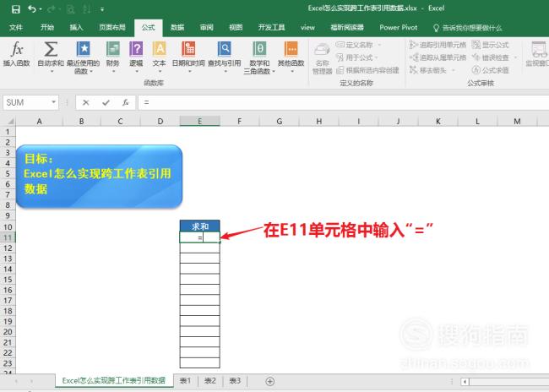Click the horizontal scrollbar left arrow
The image size is (549, 392).
(465, 382)
